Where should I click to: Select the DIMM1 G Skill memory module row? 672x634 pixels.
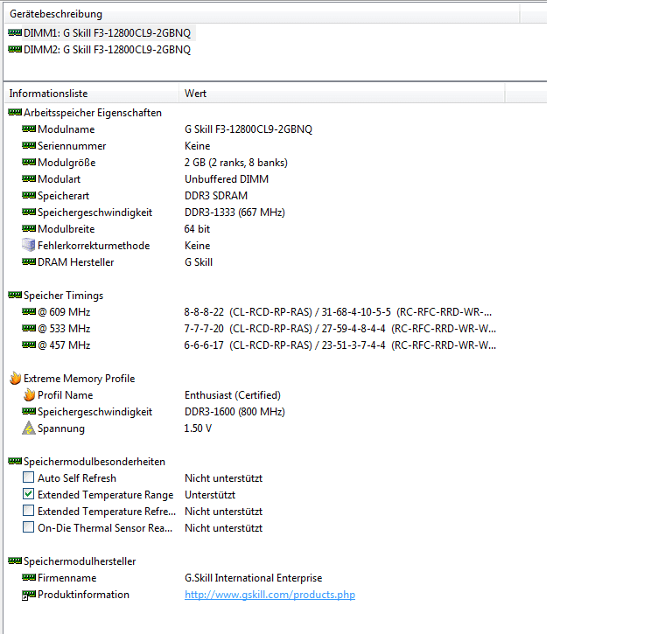pos(101,33)
